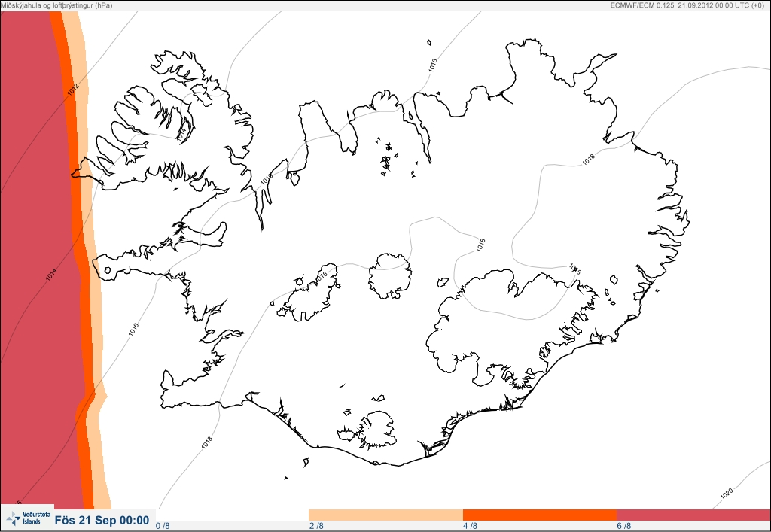Click the 1014 label over the red cloud band
The width and height of the screenshot is (771, 532).
pyautogui.click(x=51, y=275)
